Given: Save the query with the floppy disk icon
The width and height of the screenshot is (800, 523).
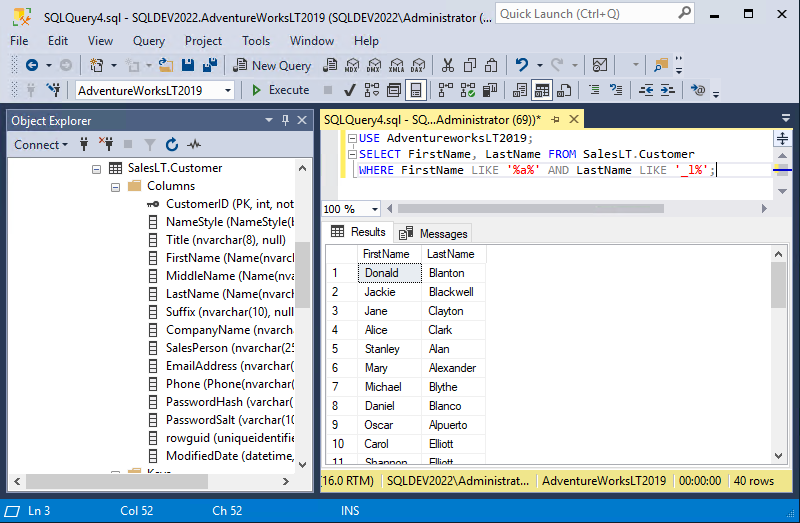Looking at the screenshot, I should click(x=188, y=65).
